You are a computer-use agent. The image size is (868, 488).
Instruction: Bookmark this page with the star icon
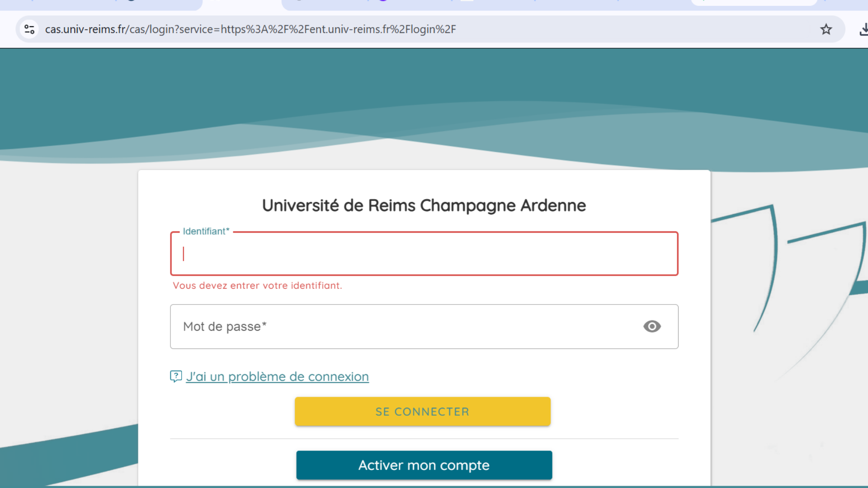(x=826, y=29)
